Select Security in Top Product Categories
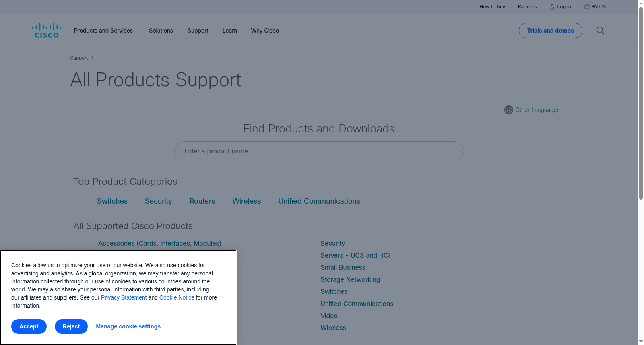Image resolution: width=644 pixels, height=345 pixels. pyautogui.click(x=159, y=201)
